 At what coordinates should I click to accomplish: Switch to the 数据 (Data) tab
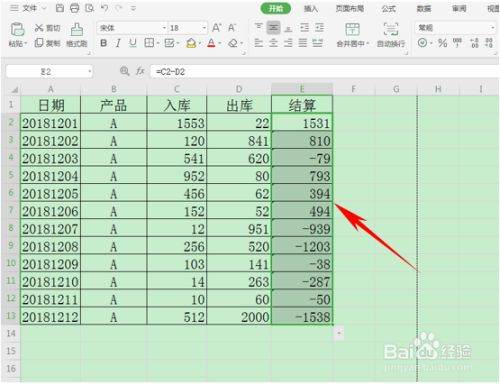tap(424, 9)
